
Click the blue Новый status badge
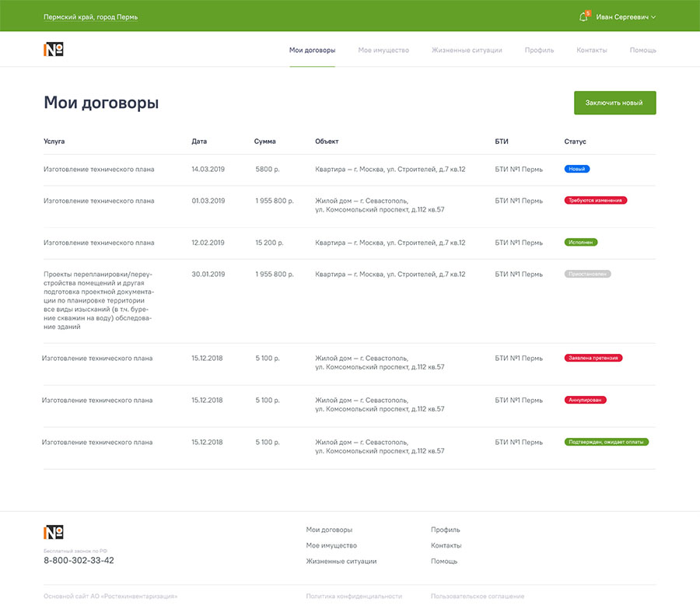coord(577,169)
